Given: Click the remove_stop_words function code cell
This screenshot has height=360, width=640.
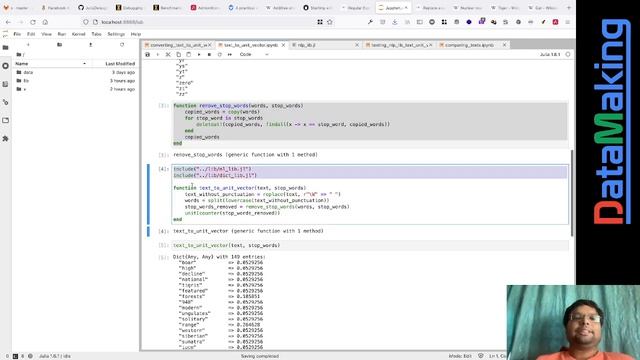Looking at the screenshot, I should [370, 124].
